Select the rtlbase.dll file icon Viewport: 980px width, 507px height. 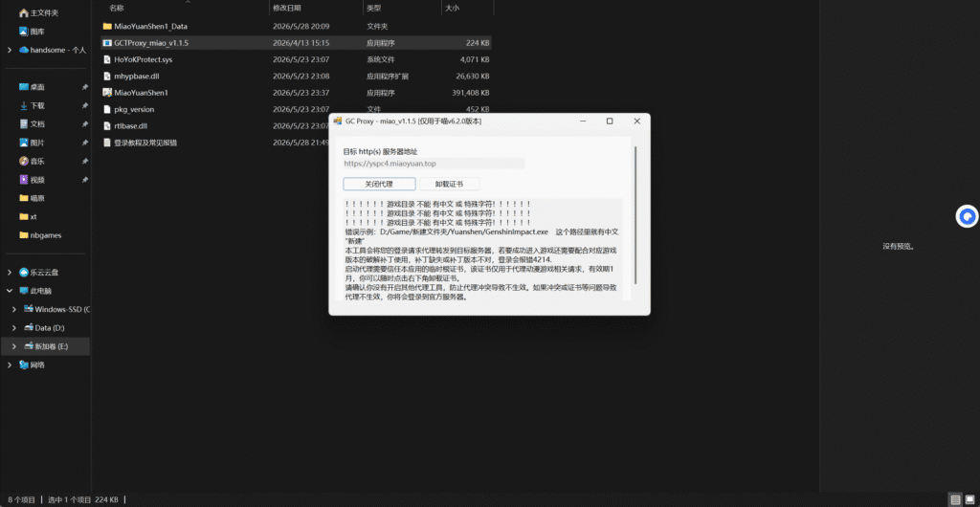click(107, 125)
